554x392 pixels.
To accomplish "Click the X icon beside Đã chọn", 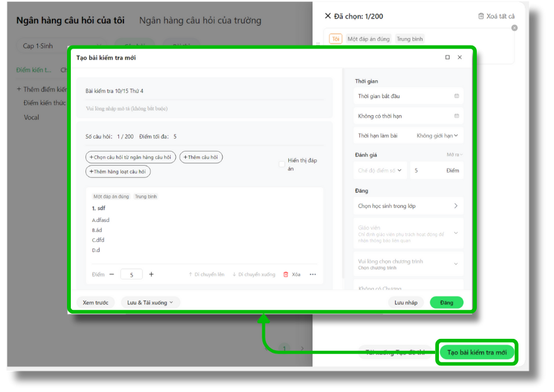I will 328,16.
